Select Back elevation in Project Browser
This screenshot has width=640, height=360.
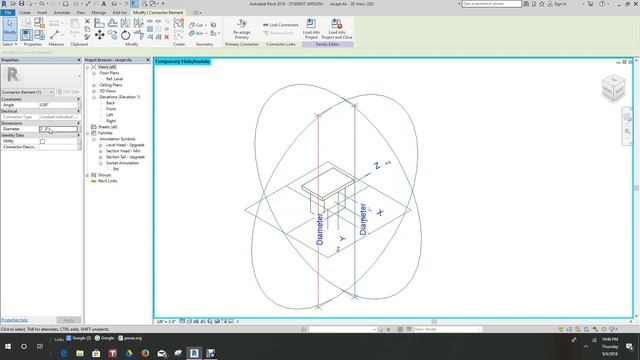point(111,103)
